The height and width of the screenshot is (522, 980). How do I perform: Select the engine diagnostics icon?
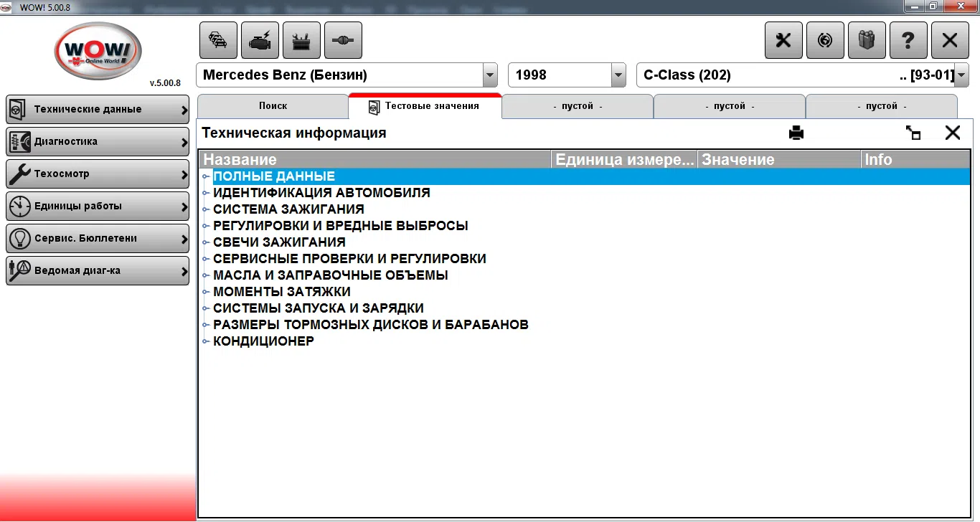[x=260, y=40]
